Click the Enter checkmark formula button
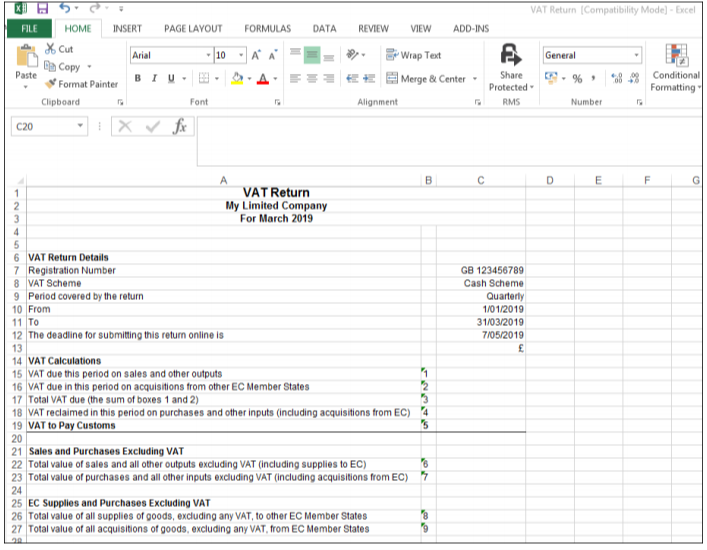 [153, 126]
